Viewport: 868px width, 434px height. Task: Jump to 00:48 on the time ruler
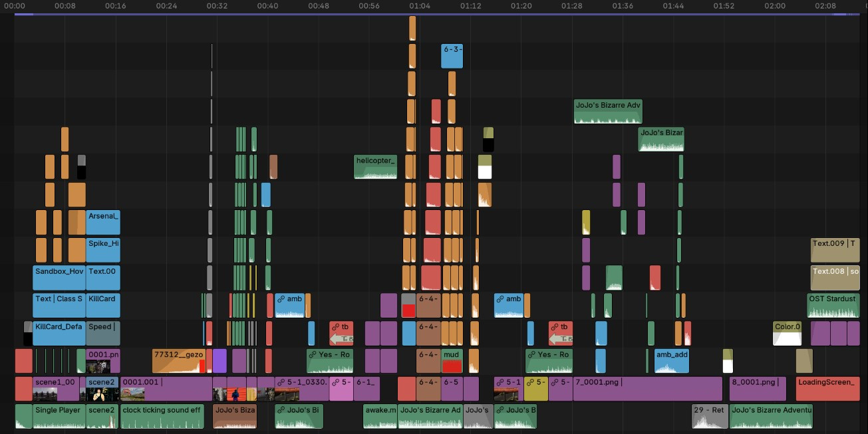(x=319, y=6)
